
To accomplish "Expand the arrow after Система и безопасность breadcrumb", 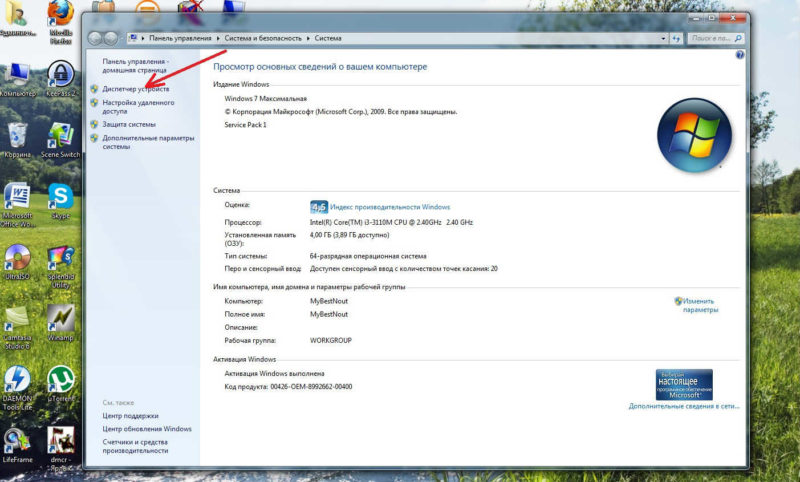I will pos(309,38).
